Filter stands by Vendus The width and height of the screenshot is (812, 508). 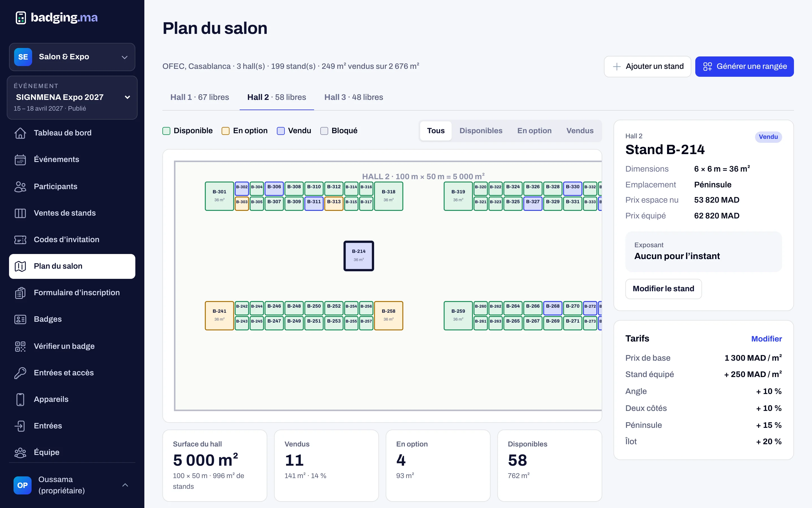coord(580,131)
